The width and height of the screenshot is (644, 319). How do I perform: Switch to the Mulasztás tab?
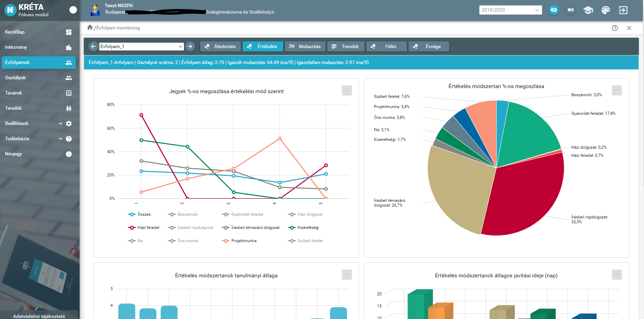coord(305,46)
